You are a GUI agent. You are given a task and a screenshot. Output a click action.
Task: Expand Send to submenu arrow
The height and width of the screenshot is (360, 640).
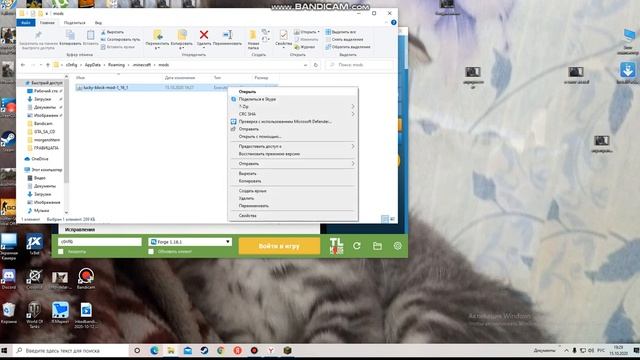(353, 164)
